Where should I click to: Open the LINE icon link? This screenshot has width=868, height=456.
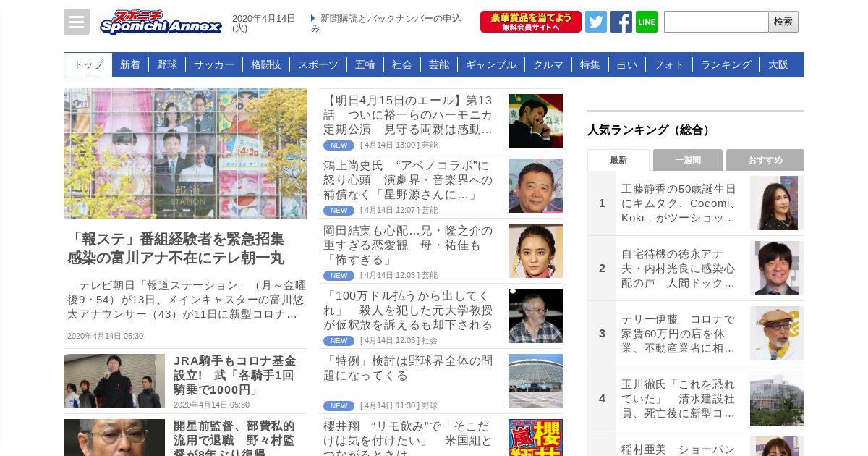(x=647, y=22)
